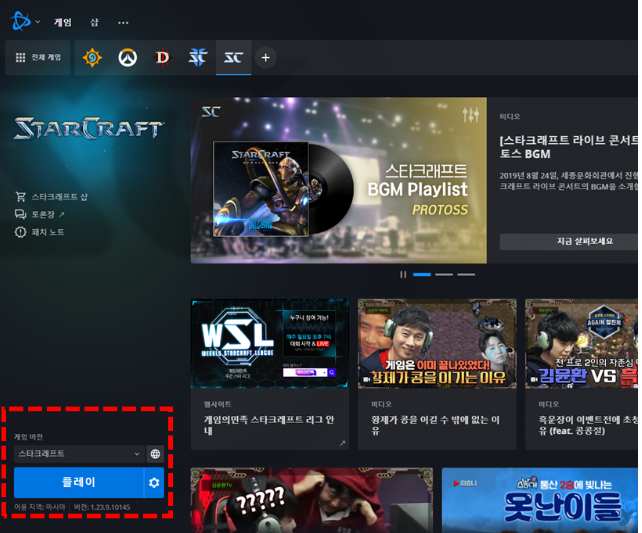Open the BGM Playlist Protoss banner
This screenshot has width=642, height=533.
(x=339, y=180)
